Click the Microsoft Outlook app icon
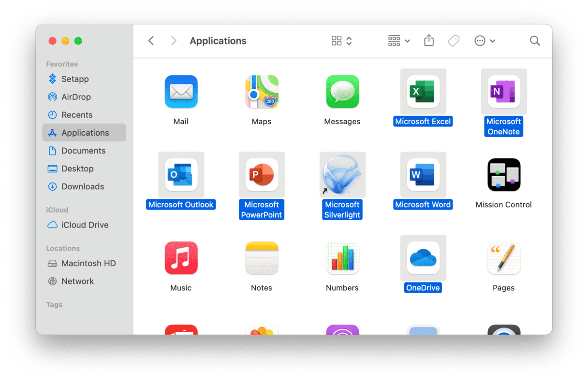This screenshot has height=382, width=588. [181, 175]
